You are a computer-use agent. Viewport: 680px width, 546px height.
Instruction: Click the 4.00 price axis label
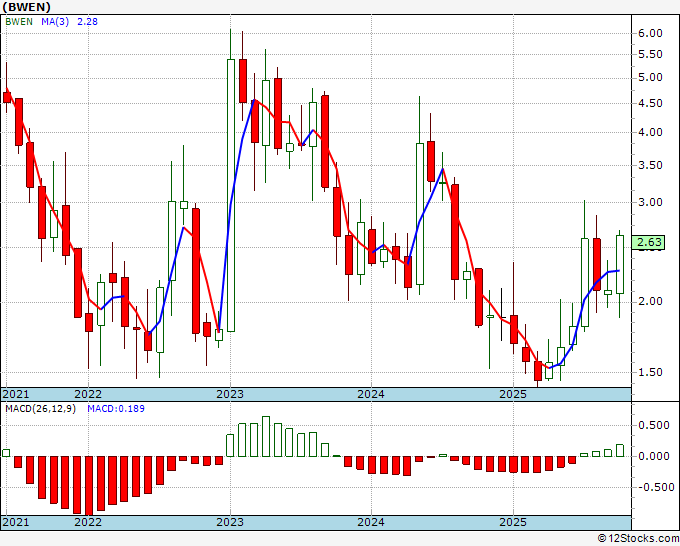click(650, 132)
